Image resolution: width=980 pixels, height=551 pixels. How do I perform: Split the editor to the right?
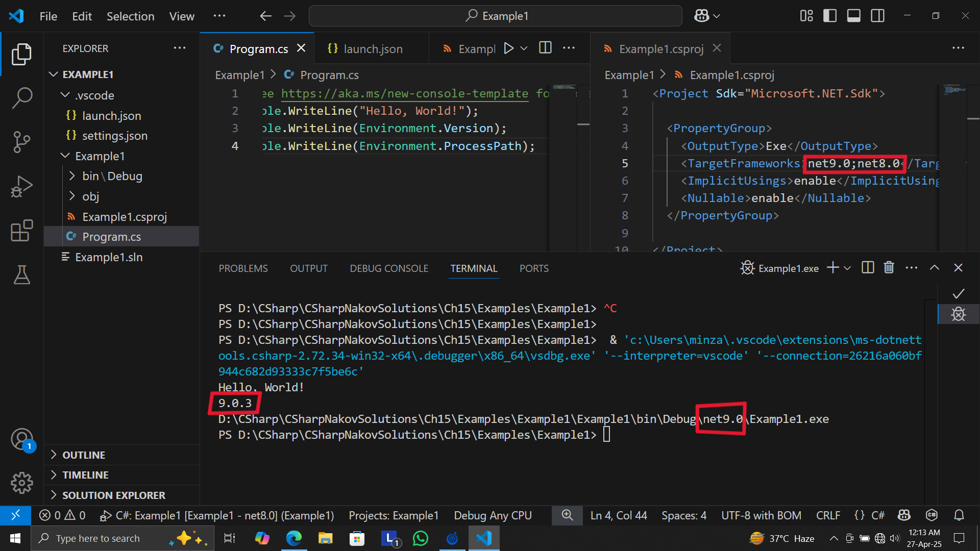(545, 48)
